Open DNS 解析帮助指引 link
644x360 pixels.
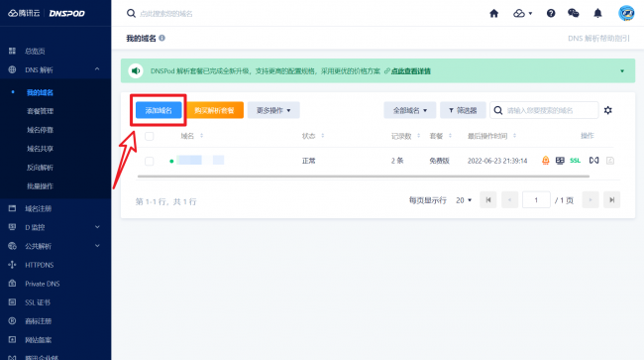pyautogui.click(x=598, y=39)
